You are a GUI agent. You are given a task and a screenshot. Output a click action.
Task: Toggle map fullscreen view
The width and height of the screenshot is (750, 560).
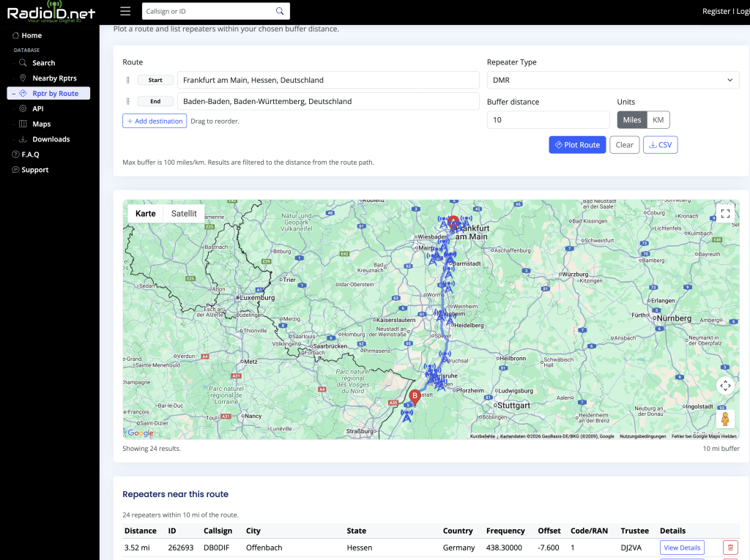725,214
